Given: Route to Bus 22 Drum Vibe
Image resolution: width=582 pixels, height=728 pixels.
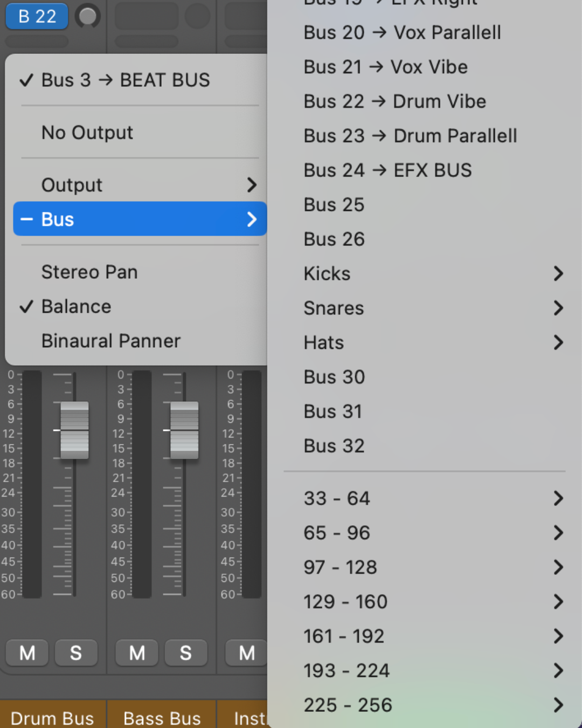Looking at the screenshot, I should (395, 101).
